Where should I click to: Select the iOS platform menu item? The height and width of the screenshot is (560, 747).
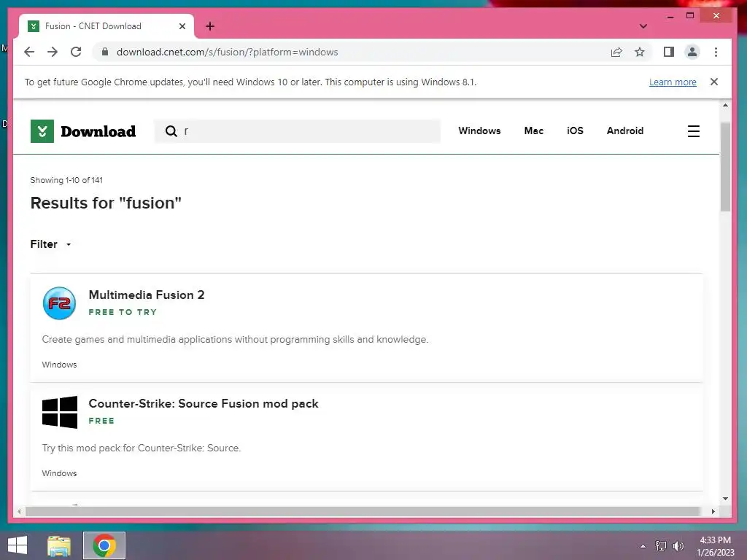(x=575, y=131)
